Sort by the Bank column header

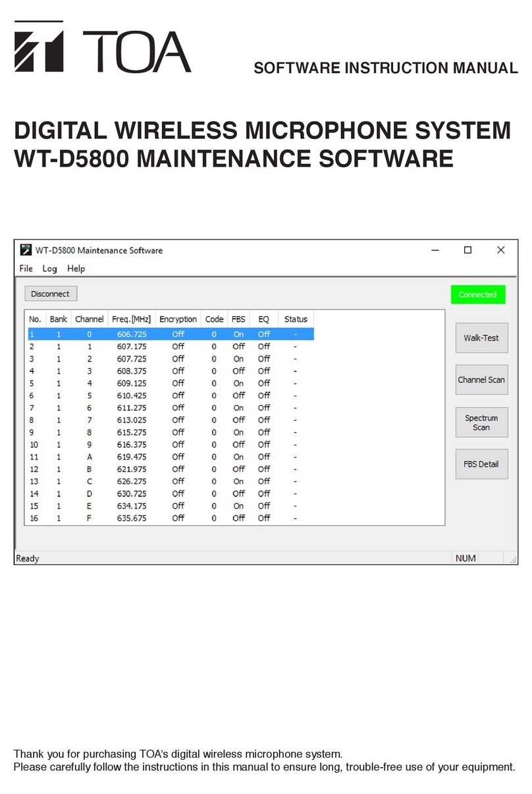click(x=58, y=319)
